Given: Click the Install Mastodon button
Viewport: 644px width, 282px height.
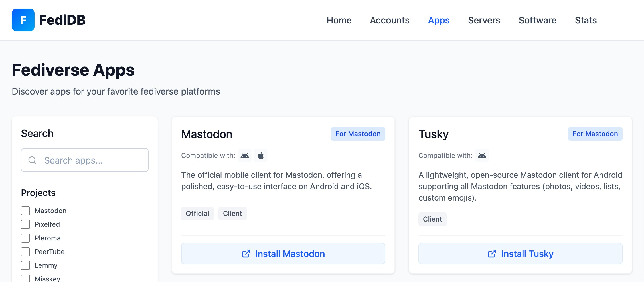Looking at the screenshot, I should [283, 254].
